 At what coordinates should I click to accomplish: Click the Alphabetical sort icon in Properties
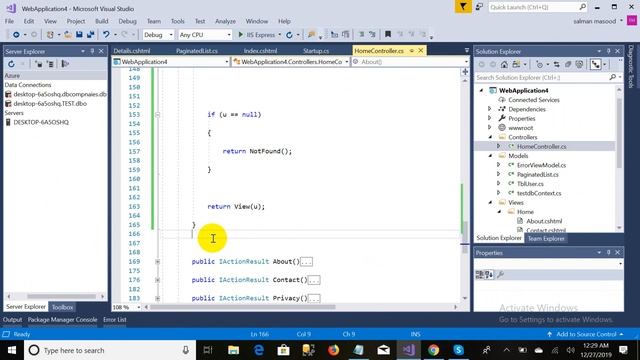pos(489,275)
